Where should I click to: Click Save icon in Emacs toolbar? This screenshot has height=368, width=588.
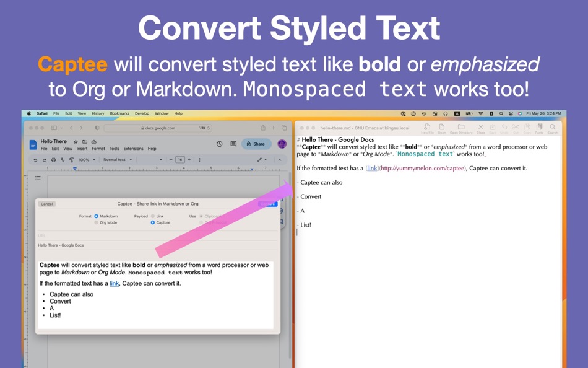493,127
